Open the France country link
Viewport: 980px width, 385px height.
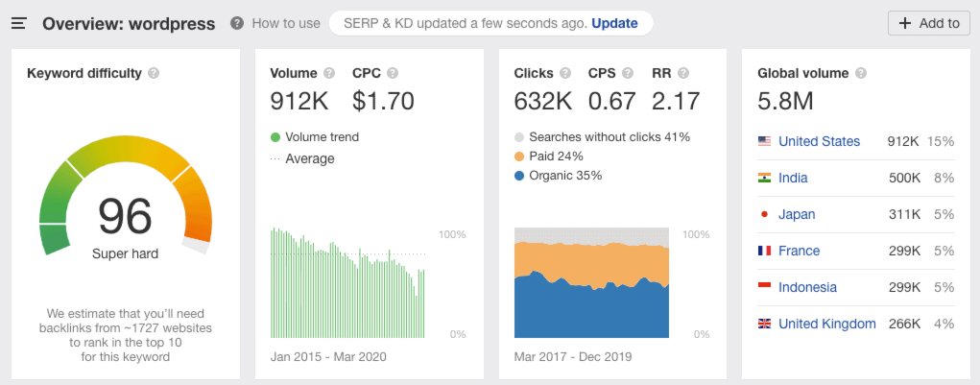tap(799, 251)
